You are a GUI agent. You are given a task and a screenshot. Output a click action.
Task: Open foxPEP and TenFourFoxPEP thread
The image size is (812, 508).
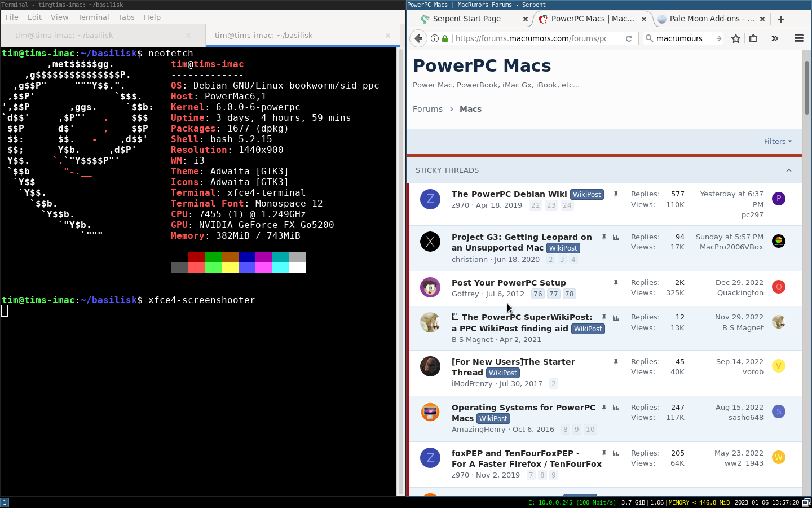[x=526, y=458]
